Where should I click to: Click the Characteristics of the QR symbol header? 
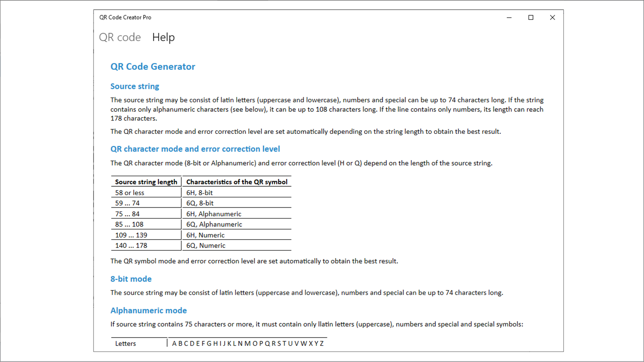pos(236,182)
